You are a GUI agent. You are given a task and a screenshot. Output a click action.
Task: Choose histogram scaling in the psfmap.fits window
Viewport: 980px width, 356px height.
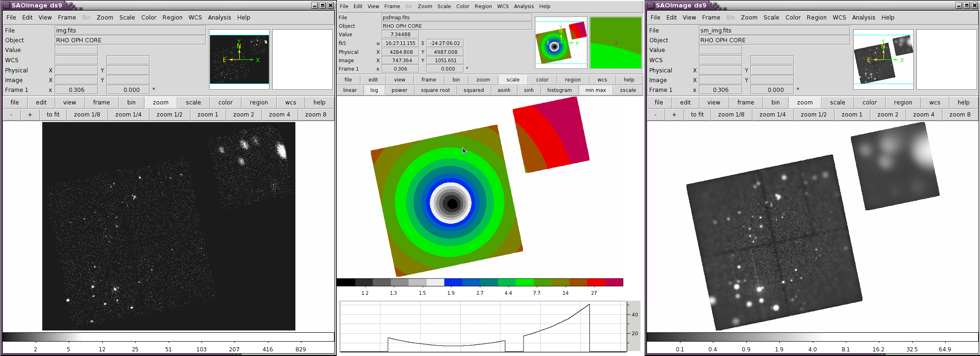point(559,90)
